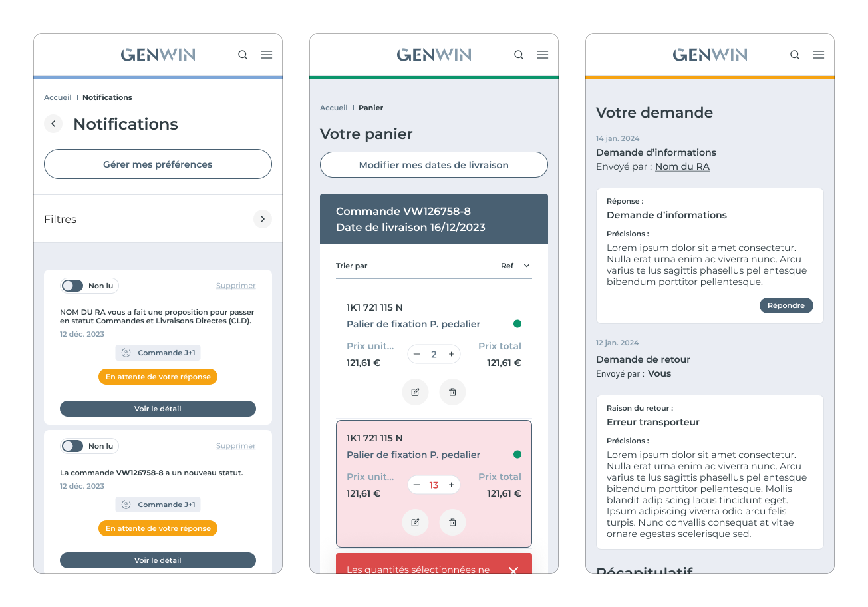This screenshot has height=607, width=868.
Task: Click Répondre on Demande d'informations
Action: pos(786,305)
